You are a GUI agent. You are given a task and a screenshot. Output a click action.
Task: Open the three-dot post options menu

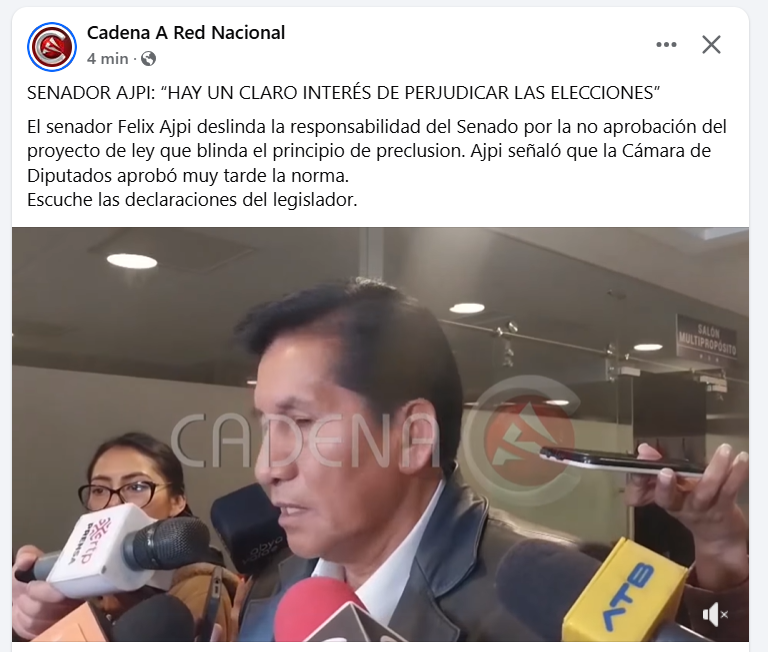[x=666, y=45]
